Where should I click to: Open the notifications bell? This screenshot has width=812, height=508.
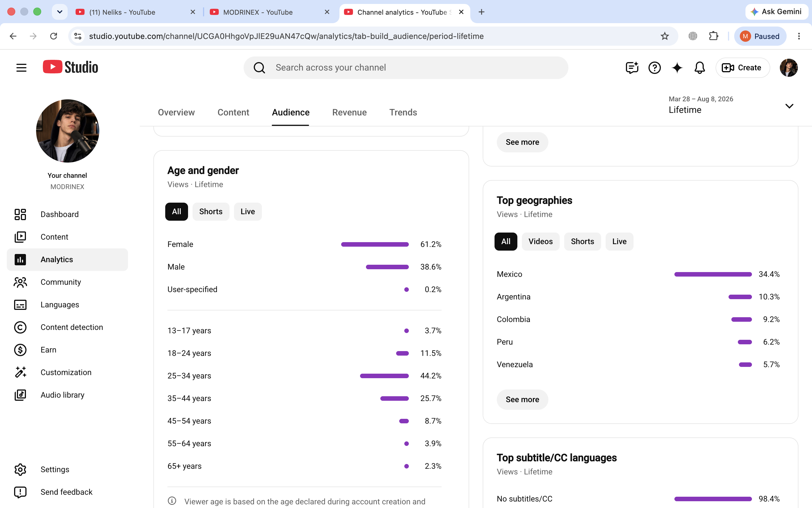pos(700,67)
